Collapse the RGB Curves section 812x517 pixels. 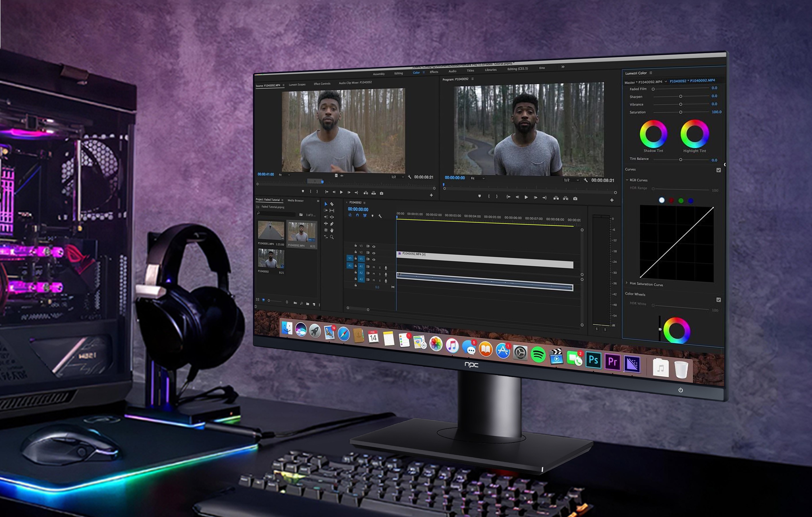click(627, 180)
